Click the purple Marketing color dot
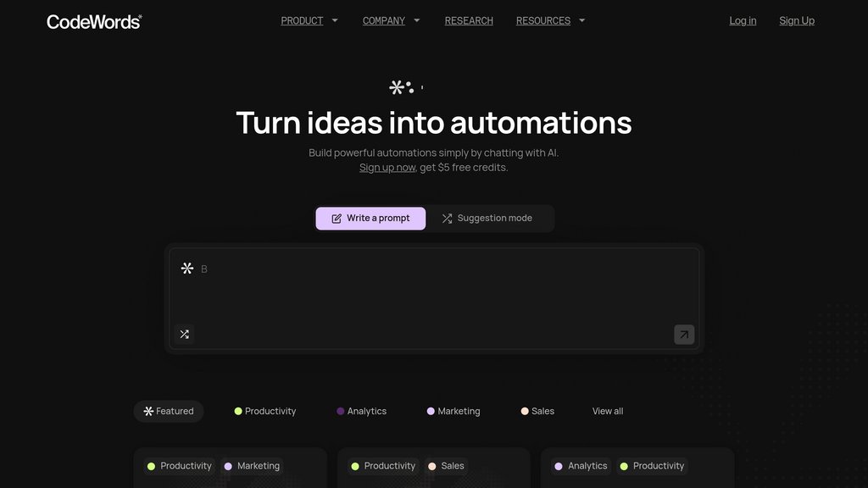Screen dimensions: 868x488 click(431, 411)
